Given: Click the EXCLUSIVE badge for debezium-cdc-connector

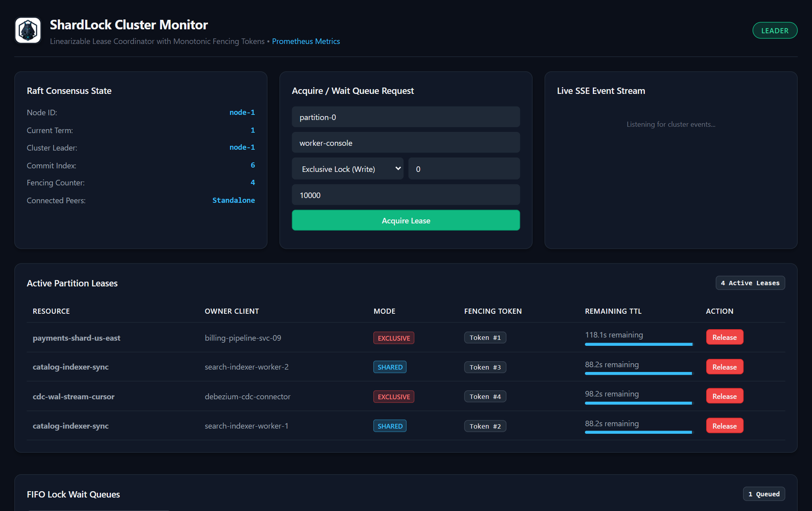Looking at the screenshot, I should 394,397.
